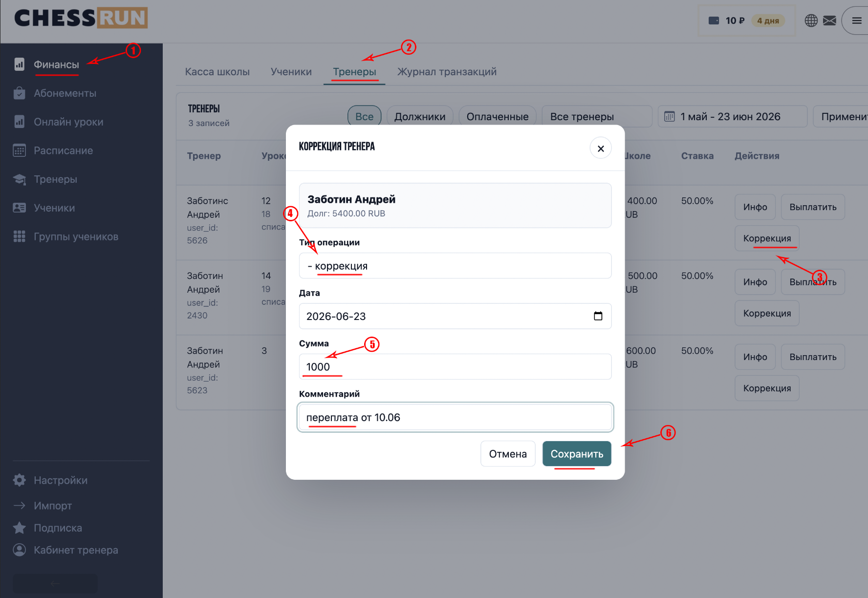The width and height of the screenshot is (868, 598).
Task: Click the calendar icon in the date field
Action: point(598,316)
